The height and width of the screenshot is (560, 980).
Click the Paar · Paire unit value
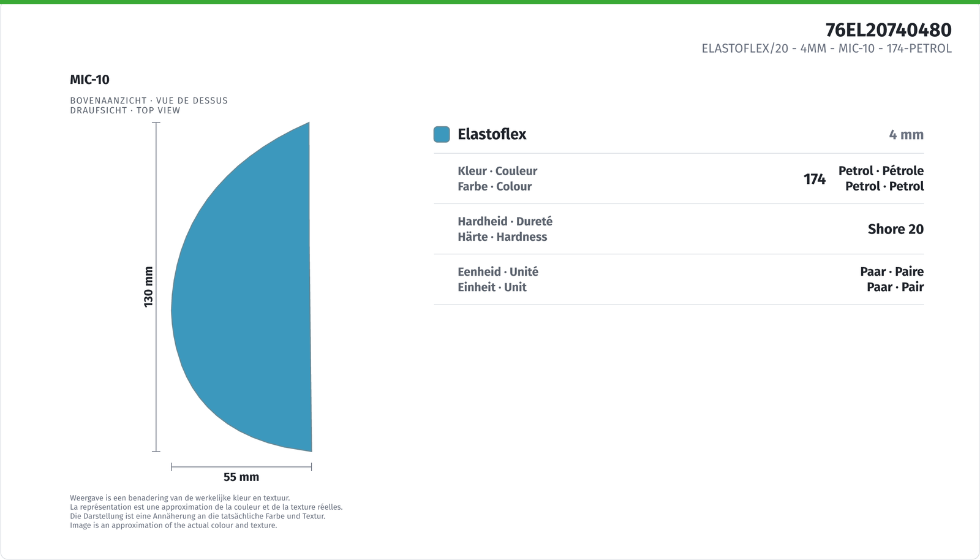click(892, 271)
